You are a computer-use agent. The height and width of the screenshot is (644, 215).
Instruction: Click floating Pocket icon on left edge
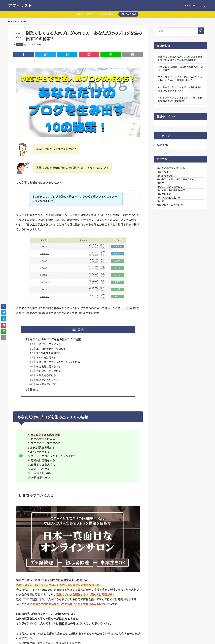pyautogui.click(x=4, y=325)
